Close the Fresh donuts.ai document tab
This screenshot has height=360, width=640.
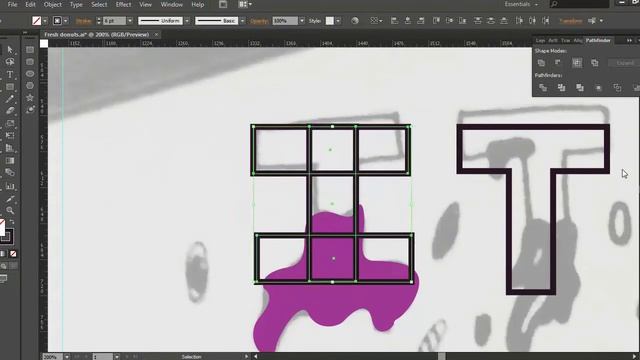click(156, 35)
